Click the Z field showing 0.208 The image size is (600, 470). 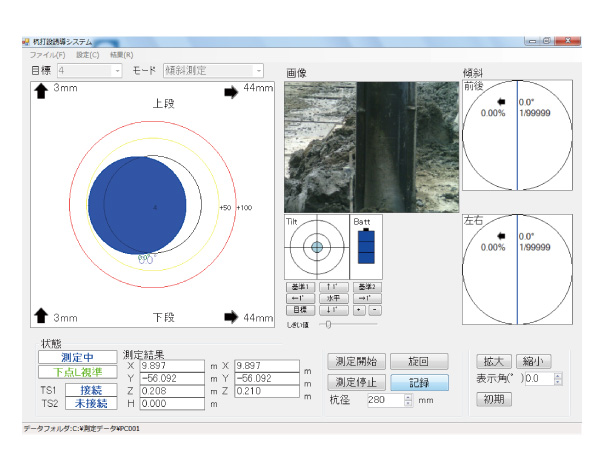pos(172,391)
